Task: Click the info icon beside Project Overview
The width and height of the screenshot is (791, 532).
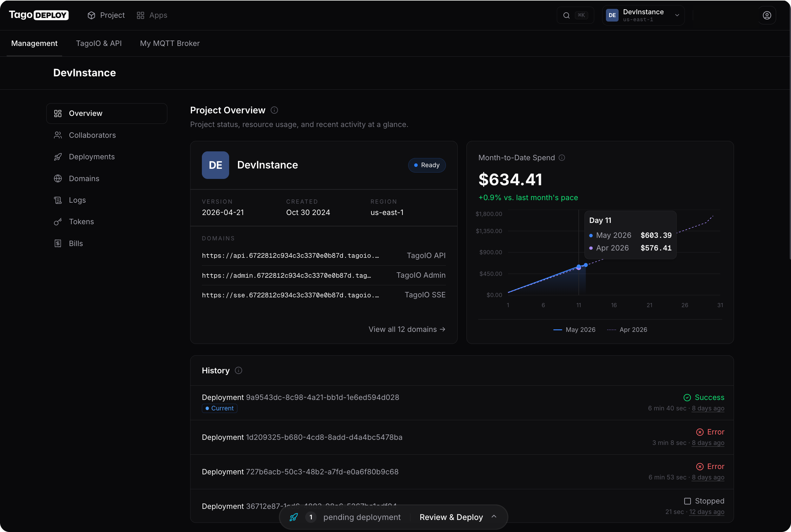Action: coord(274,110)
